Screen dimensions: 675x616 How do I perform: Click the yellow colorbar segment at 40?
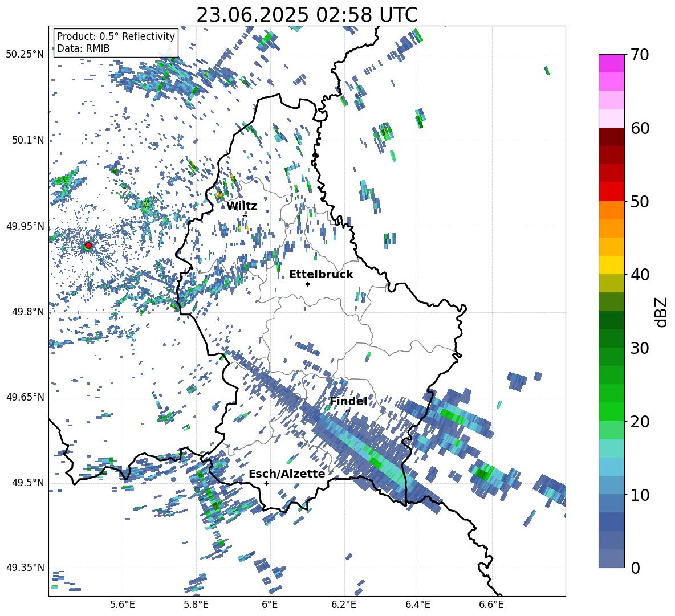[x=611, y=265]
